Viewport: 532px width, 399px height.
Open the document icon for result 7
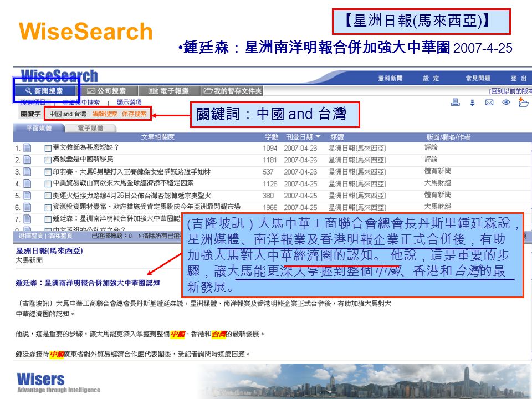point(27,219)
